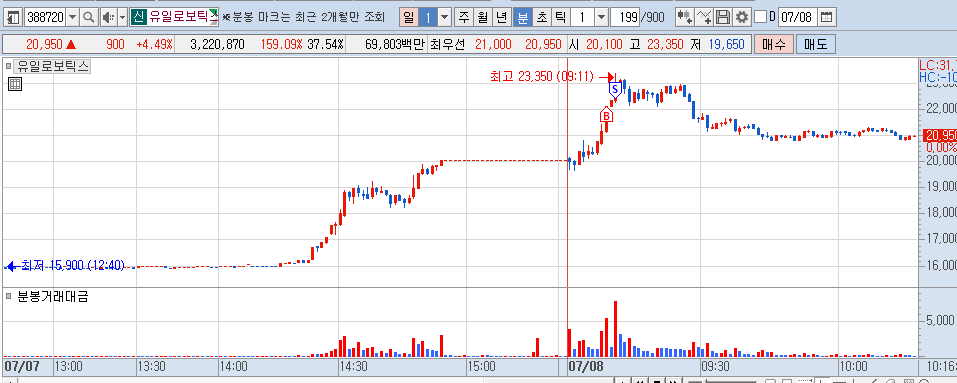This screenshot has width=957, height=383.
Task: Toggle the left panel layout icon
Action: [13, 17]
